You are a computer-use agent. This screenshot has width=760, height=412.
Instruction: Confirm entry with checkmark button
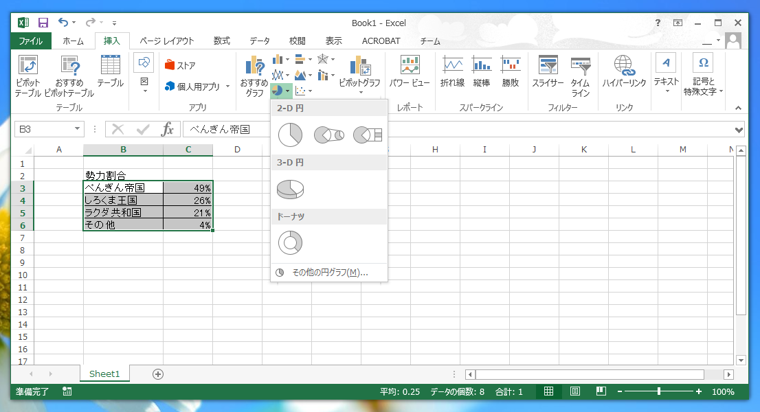[x=142, y=129]
